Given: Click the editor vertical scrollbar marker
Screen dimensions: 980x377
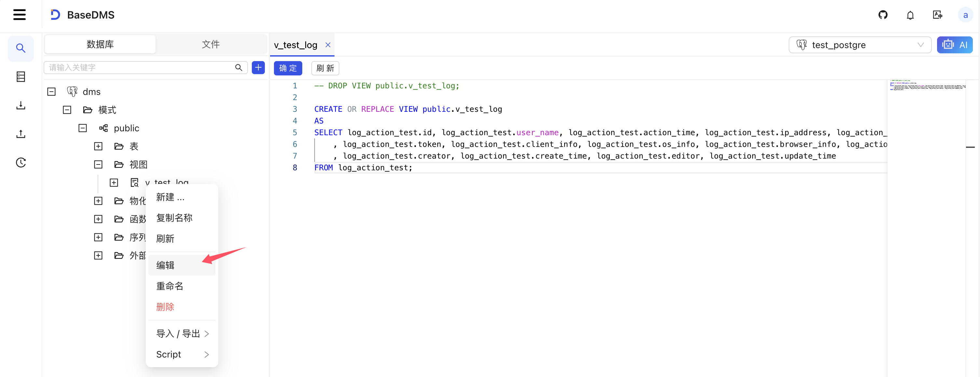Looking at the screenshot, I should pos(971,147).
